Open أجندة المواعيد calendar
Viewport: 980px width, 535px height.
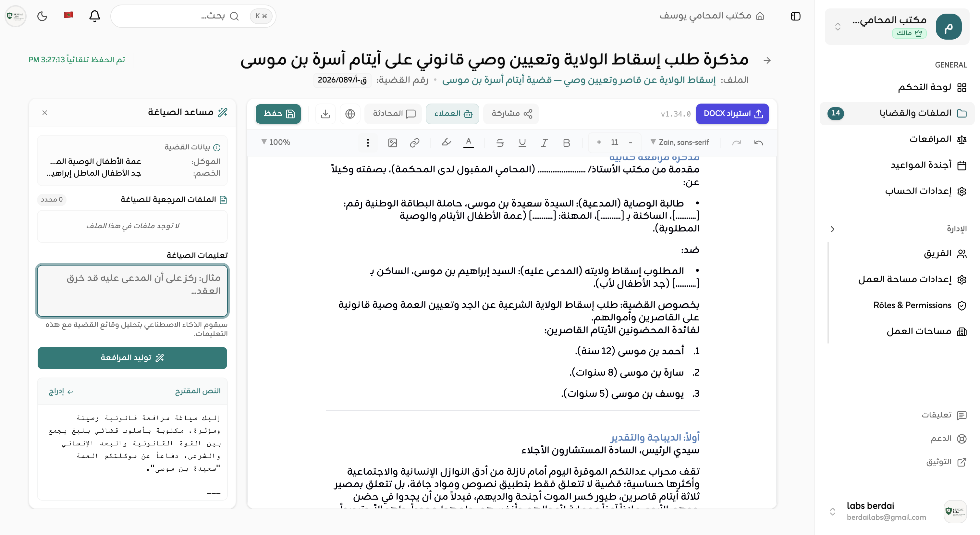tap(897, 165)
